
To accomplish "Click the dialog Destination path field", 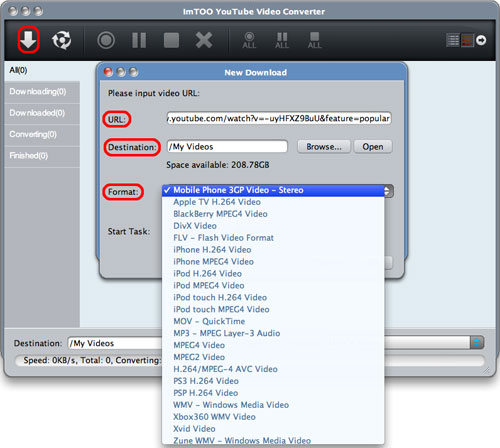I will [227, 147].
